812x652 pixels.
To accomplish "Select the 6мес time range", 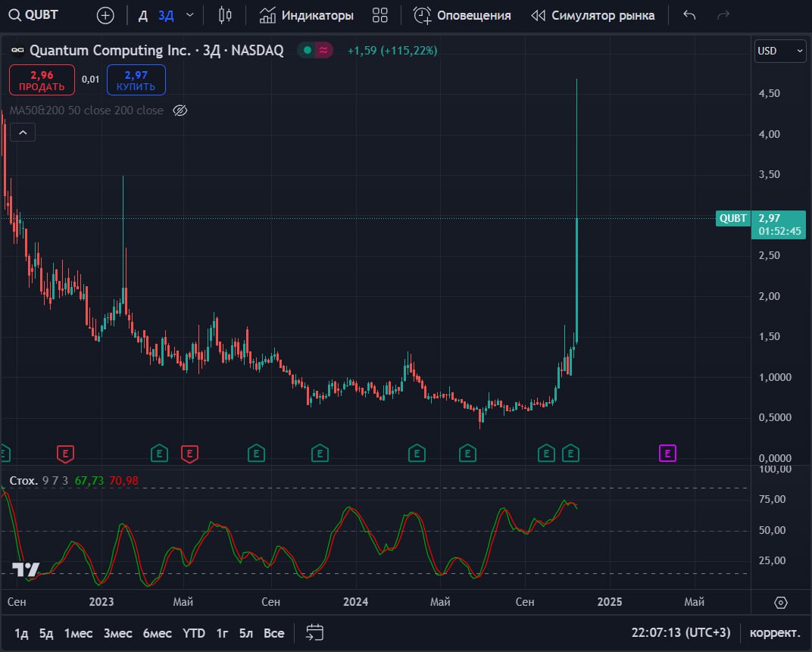I will click(x=157, y=633).
